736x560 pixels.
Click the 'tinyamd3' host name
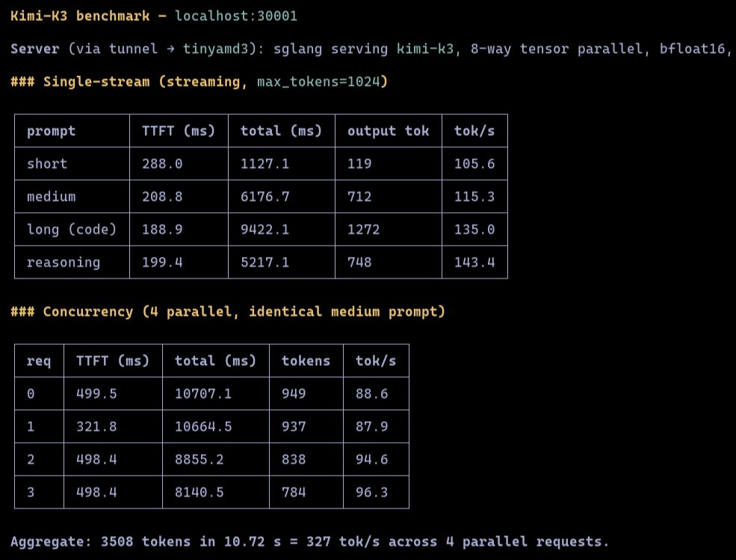(x=216, y=49)
